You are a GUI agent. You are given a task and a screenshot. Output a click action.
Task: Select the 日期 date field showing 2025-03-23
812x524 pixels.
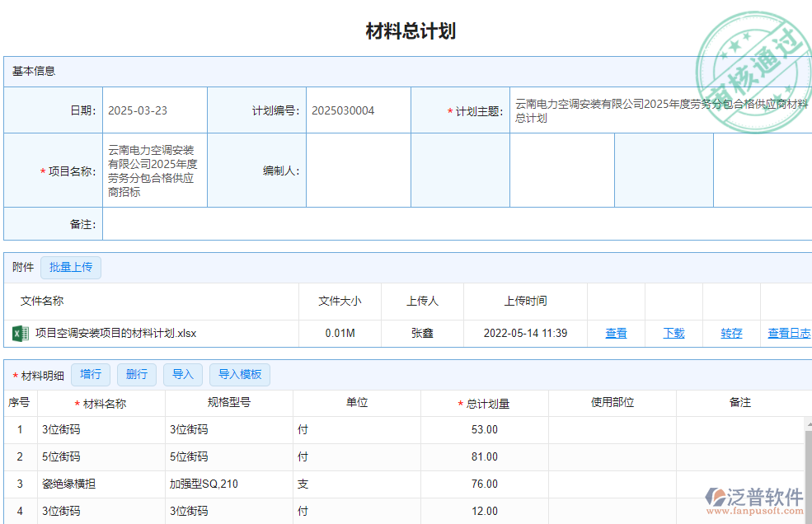coord(154,110)
